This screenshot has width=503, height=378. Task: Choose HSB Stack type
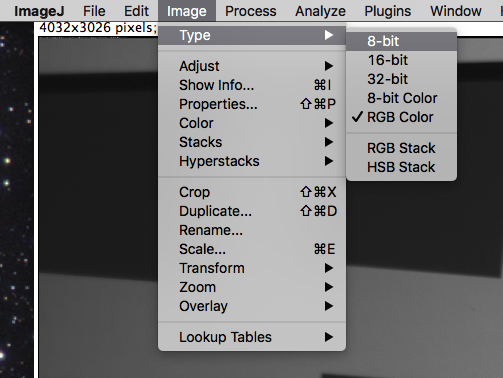pyautogui.click(x=401, y=167)
